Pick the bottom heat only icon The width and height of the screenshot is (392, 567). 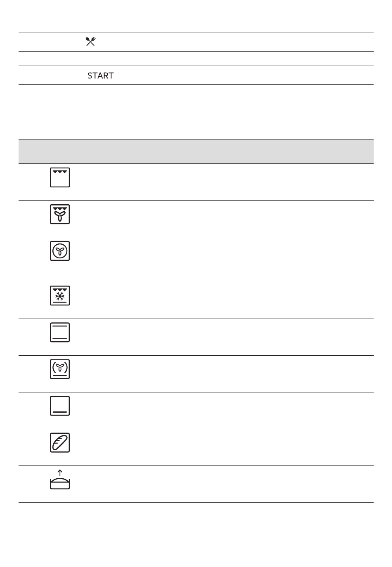60,406
